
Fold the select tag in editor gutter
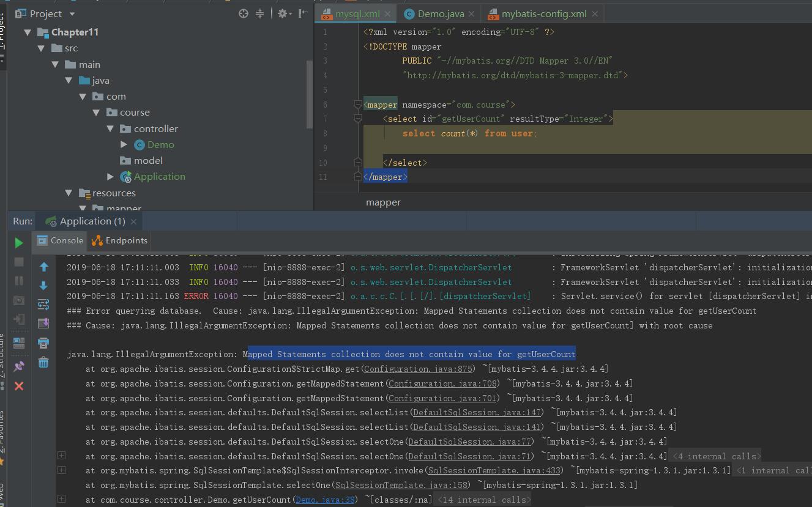358,119
